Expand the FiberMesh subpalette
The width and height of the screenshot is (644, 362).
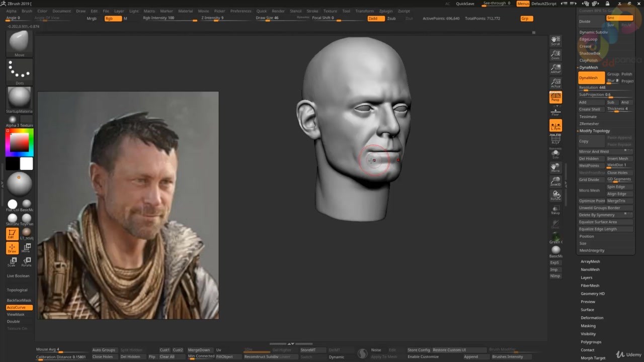590,286
